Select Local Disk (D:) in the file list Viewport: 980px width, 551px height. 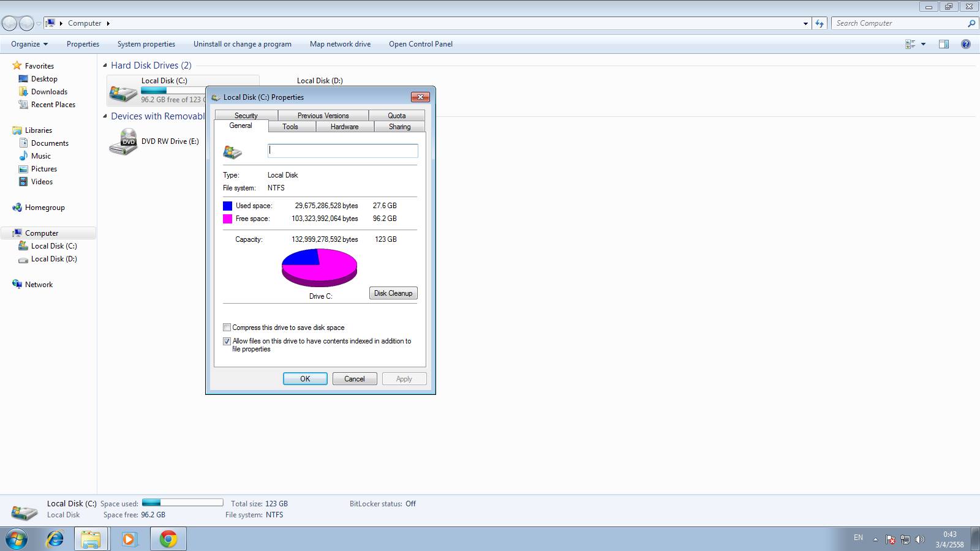point(320,81)
